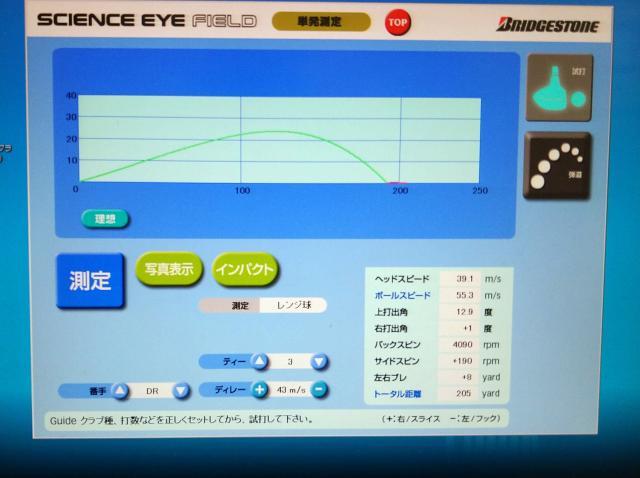The height and width of the screenshot is (478, 640).
Task: Click the サイドスピン label
Action: [x=397, y=361]
